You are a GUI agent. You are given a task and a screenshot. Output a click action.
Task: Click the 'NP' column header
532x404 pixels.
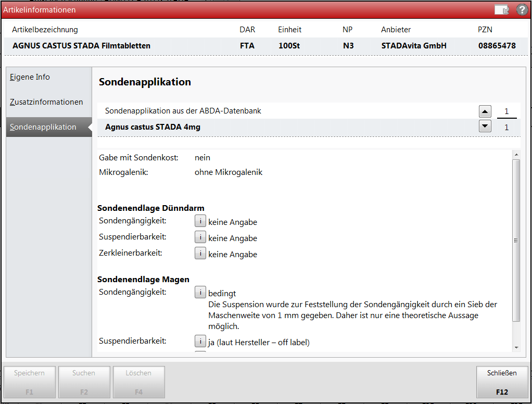[347, 30]
